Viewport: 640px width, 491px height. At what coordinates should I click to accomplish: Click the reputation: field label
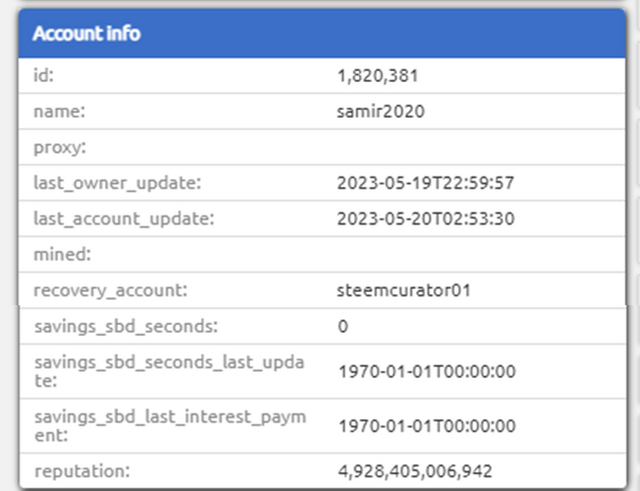[x=82, y=471]
